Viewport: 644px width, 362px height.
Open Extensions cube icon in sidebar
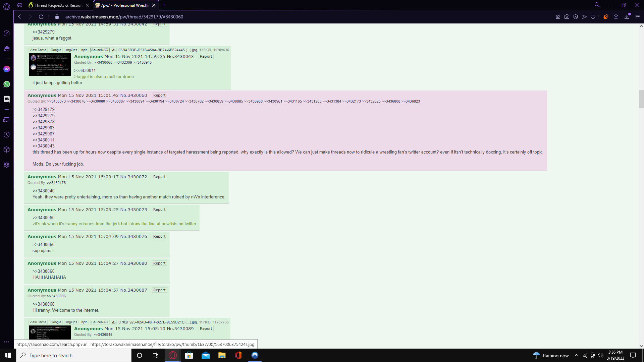6,150
